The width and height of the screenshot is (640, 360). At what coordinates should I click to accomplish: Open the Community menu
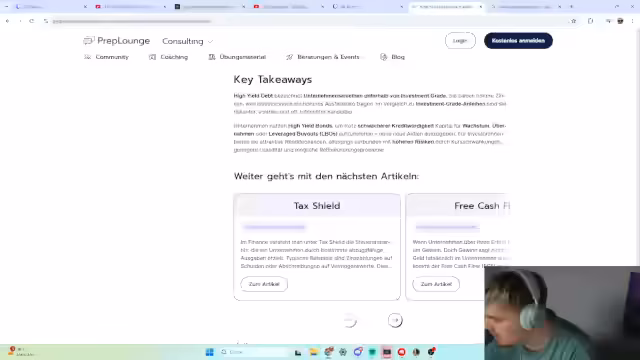pyautogui.click(x=106, y=57)
